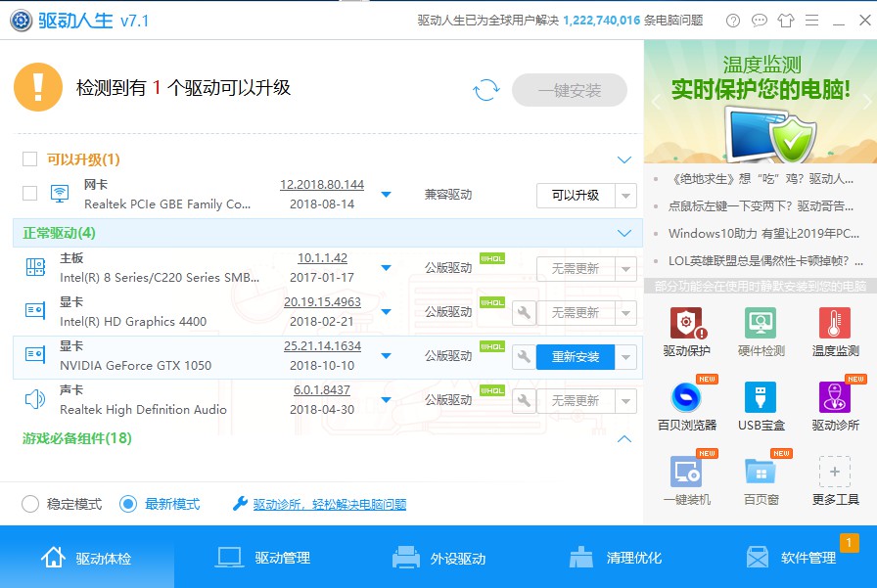Open the dropdown arrow beside 可以升级 button

(x=625, y=196)
